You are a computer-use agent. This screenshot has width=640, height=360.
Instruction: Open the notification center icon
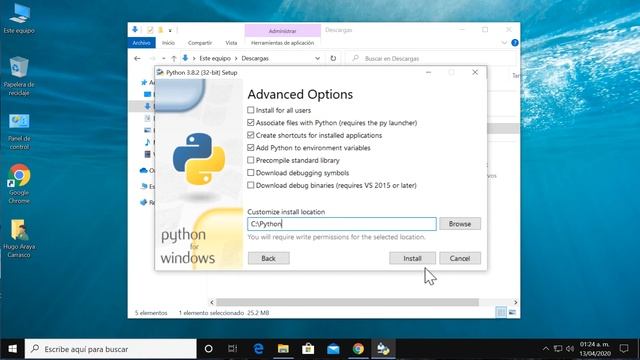(x=624, y=349)
